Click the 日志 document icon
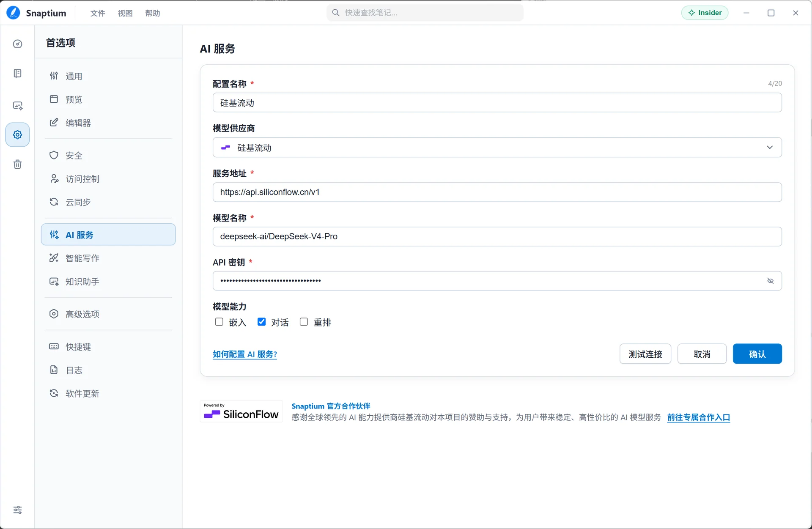 coord(54,370)
